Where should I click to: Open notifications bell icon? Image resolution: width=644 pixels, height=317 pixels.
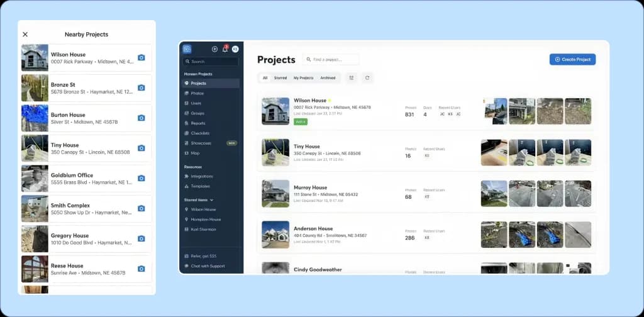225,49
